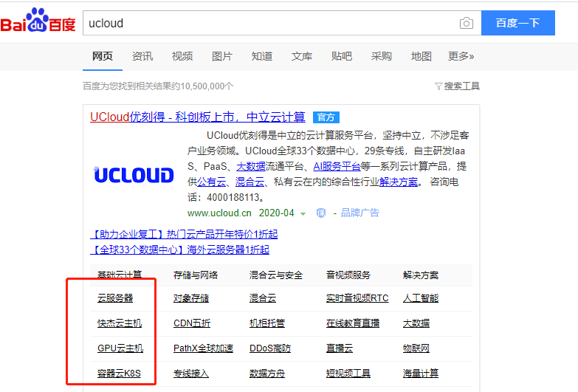The height and width of the screenshot is (392, 578).
Task: Open 搜索工具 filter tools
Action: coord(457,86)
